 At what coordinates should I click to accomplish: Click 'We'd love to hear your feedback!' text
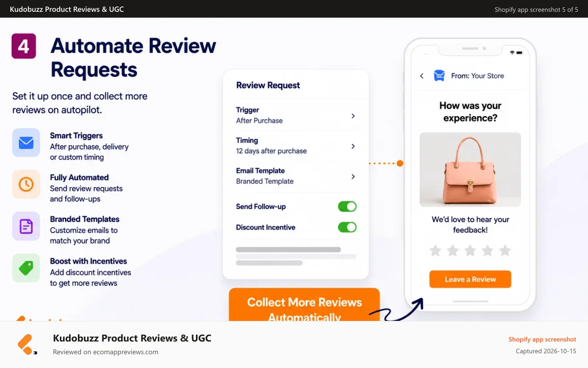[x=470, y=225]
